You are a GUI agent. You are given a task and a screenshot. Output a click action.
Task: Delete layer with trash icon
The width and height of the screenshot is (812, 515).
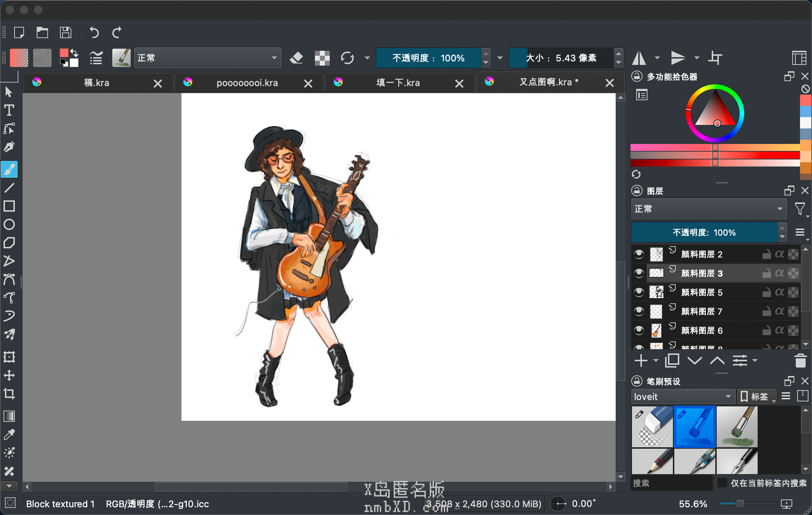[800, 360]
